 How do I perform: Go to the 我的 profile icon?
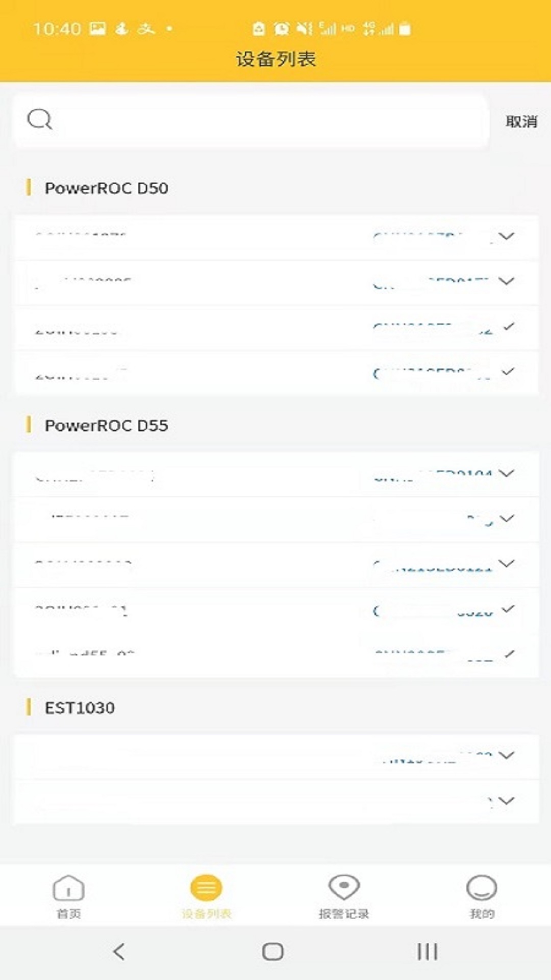[482, 888]
